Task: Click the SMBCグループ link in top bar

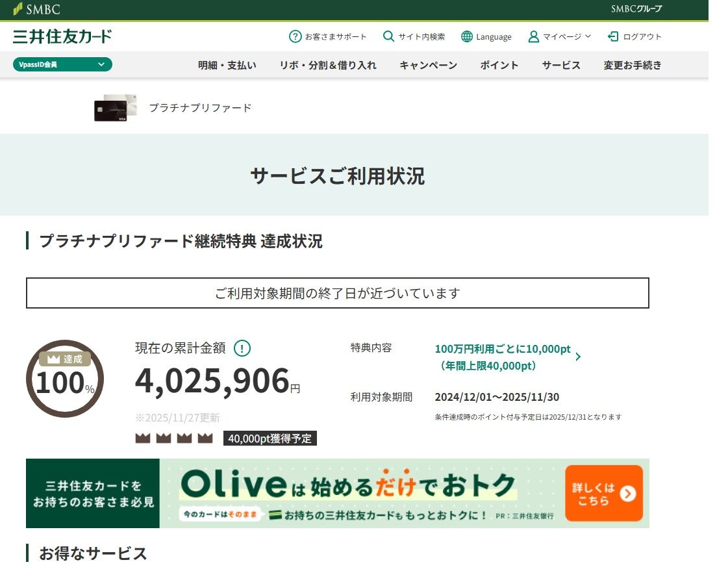Action: (636, 9)
